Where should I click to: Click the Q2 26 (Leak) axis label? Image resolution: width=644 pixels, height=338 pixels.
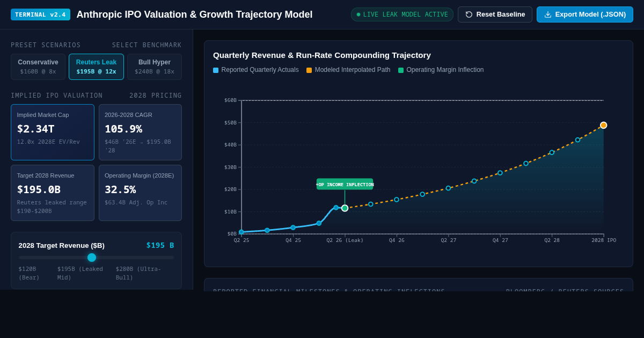345,240
